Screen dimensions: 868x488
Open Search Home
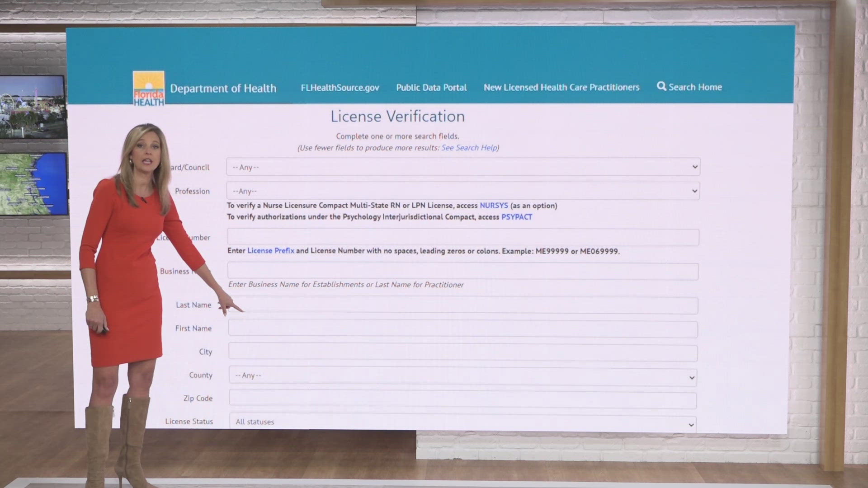(x=695, y=87)
